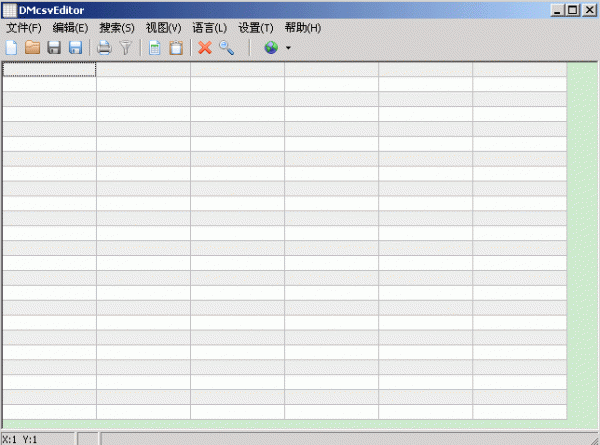
Task: Open the 帮助(H) menu
Action: point(303,28)
